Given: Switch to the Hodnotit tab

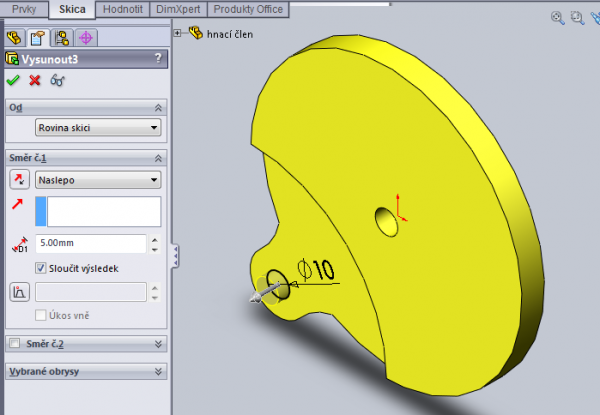Looking at the screenshot, I should [x=124, y=9].
